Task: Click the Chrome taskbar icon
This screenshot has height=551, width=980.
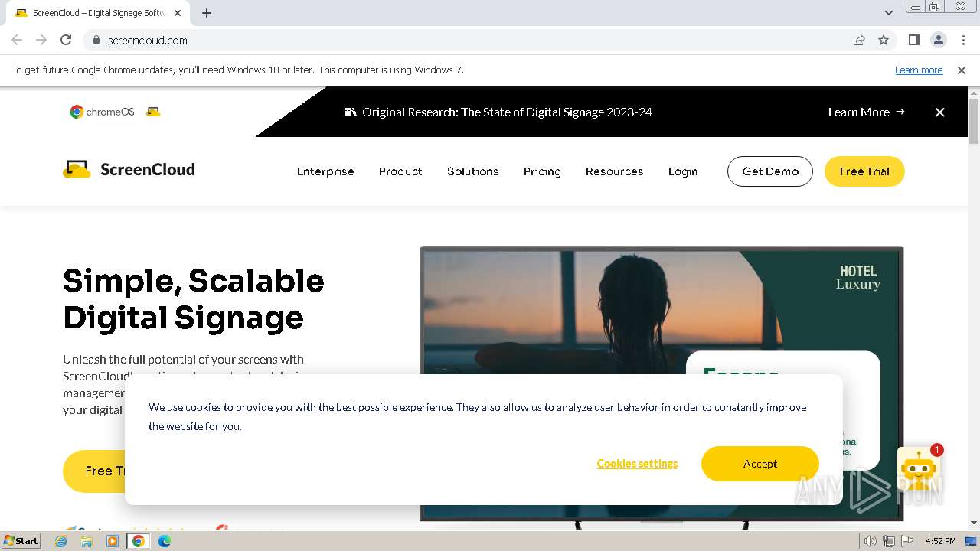Action: click(139, 540)
